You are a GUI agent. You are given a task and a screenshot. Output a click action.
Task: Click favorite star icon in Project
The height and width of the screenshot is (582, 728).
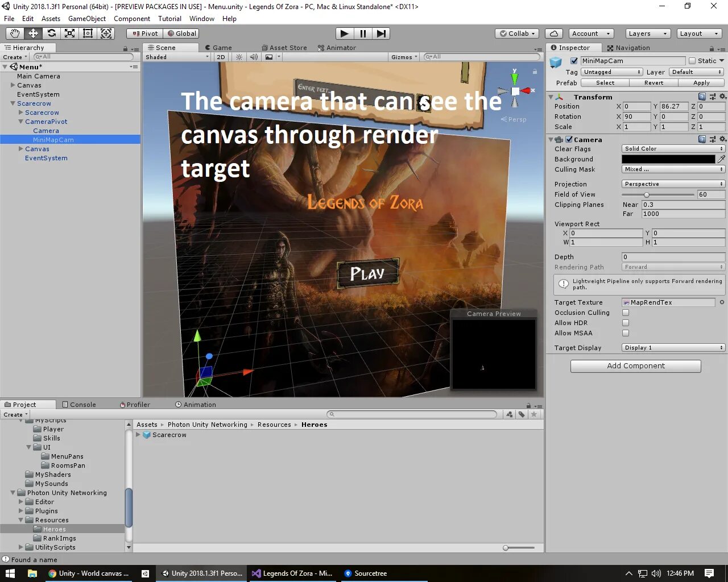coord(533,414)
